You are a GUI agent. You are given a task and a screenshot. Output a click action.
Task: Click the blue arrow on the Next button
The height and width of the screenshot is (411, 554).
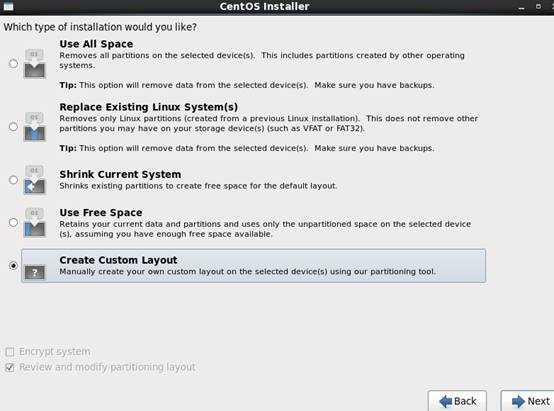pos(518,401)
